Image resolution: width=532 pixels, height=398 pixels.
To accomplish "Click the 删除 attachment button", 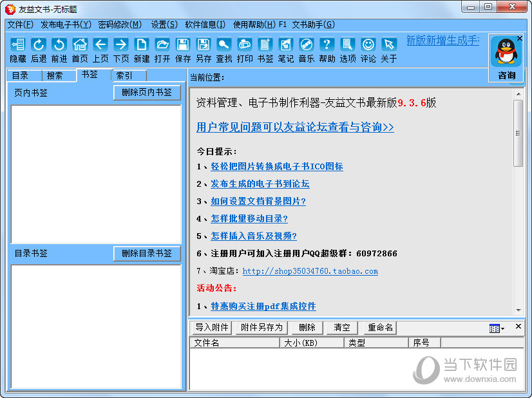I will 307,327.
